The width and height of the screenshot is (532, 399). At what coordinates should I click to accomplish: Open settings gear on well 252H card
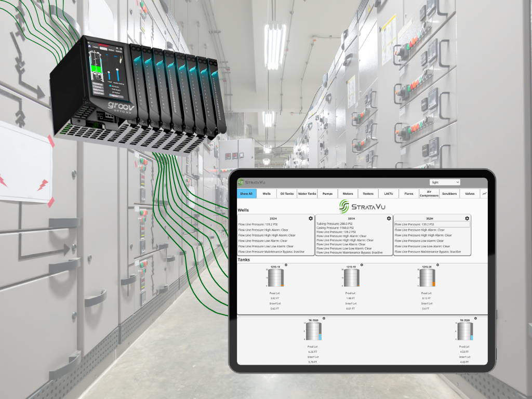pos(310,219)
